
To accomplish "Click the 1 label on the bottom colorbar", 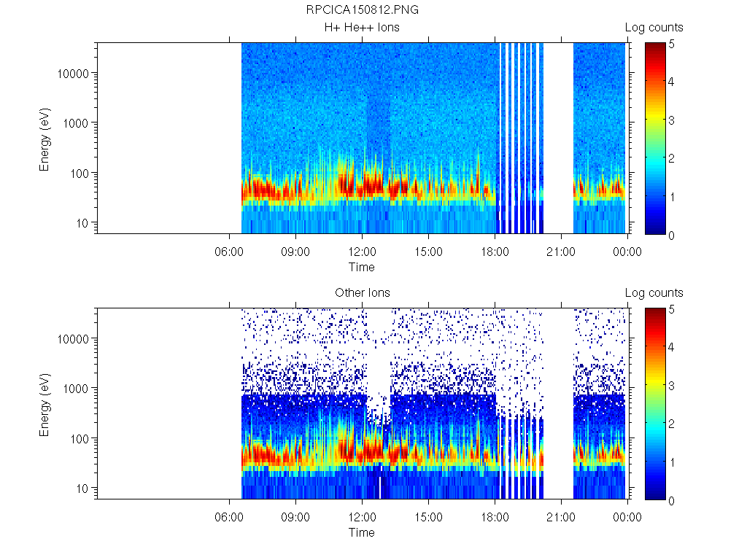I will tap(672, 462).
